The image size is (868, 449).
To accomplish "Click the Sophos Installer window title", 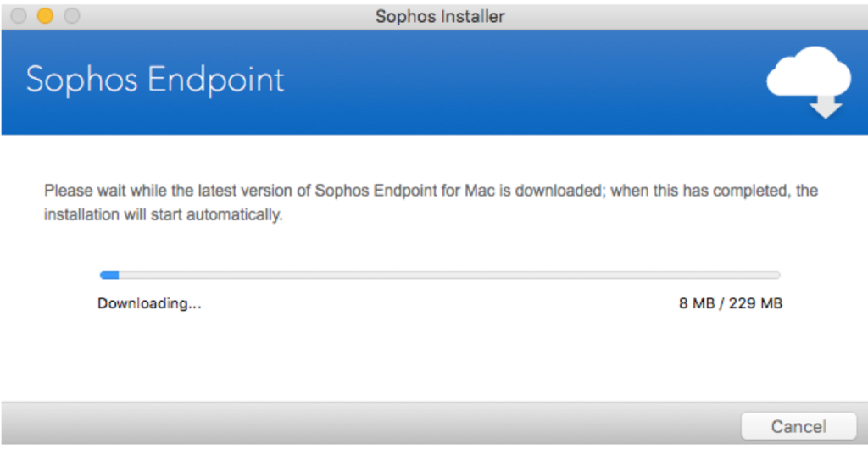I will (440, 16).
